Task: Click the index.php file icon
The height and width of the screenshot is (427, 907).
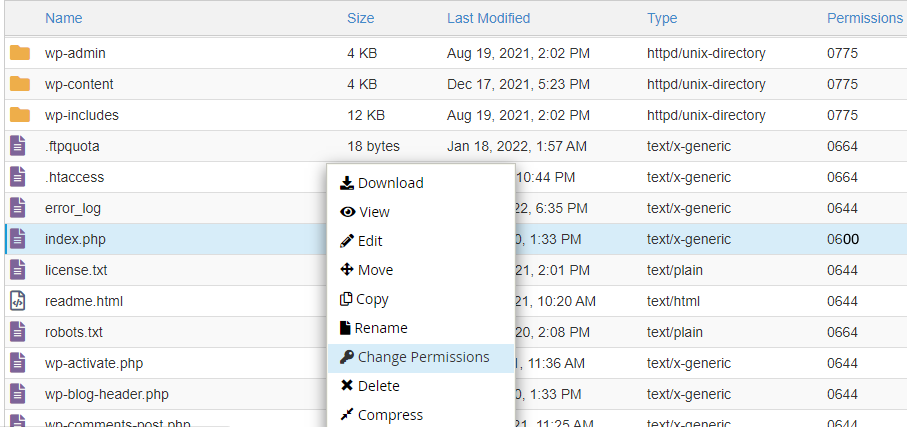Action: click(17, 239)
